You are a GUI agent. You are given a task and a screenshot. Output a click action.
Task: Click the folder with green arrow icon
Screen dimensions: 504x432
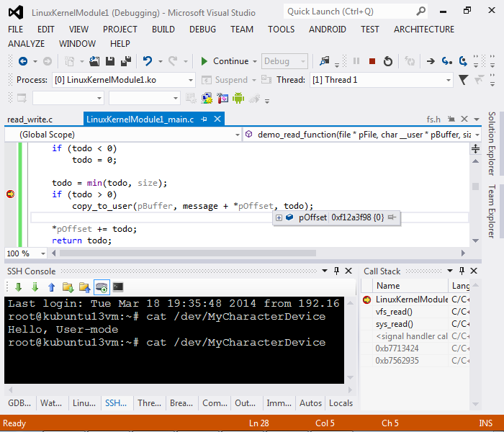[68, 287]
